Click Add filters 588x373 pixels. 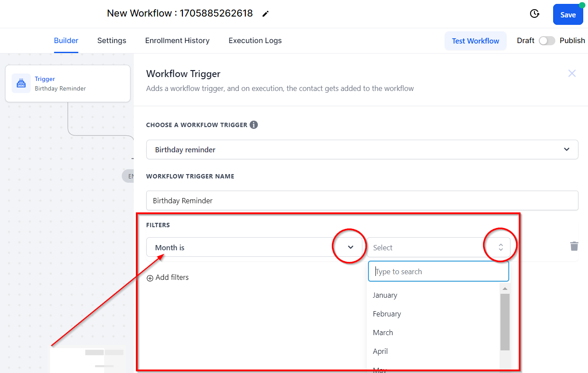(168, 278)
